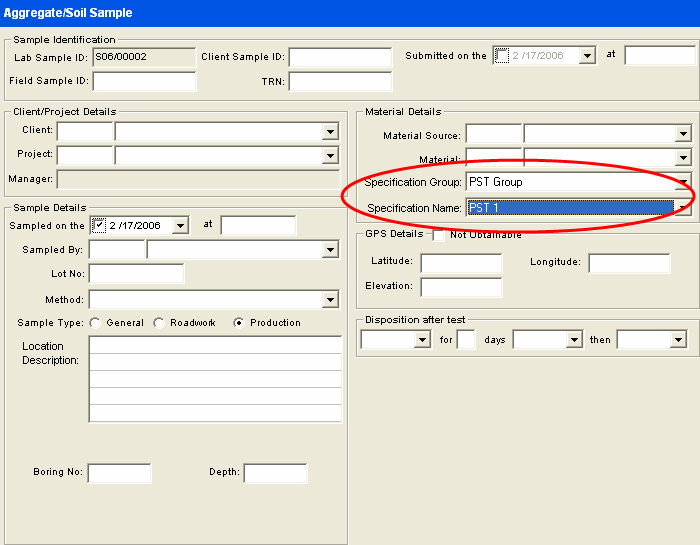The image size is (700, 545).
Task: Focus the Boring No text box
Action: pyautogui.click(x=119, y=473)
